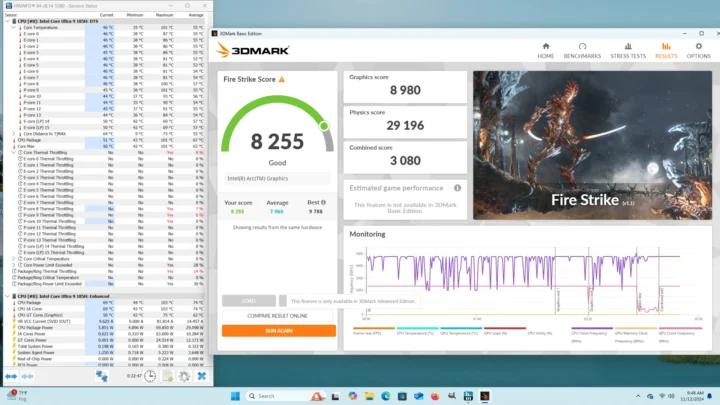This screenshot has width=720, height=405.
Task: Click the Fire Strike Score warning icon
Action: [x=281, y=79]
